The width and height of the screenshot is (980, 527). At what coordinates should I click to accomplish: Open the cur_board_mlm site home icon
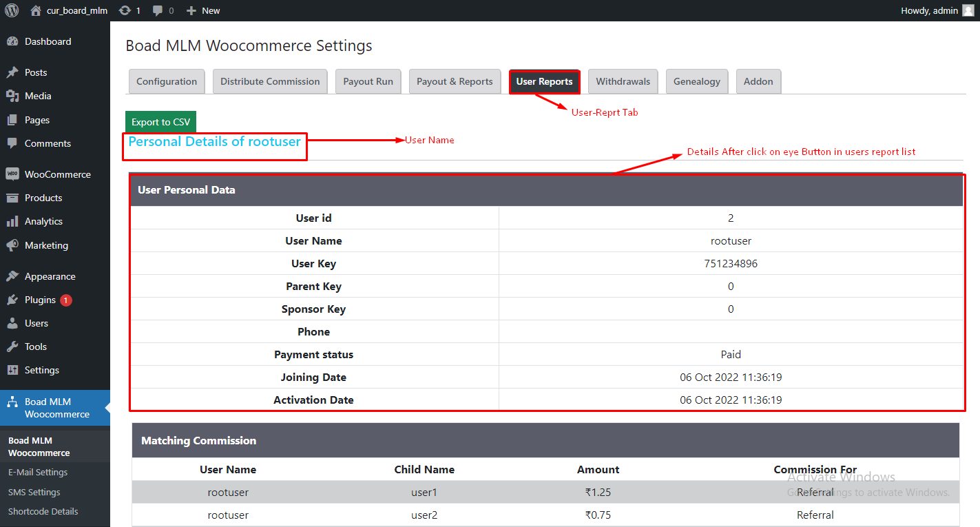36,10
